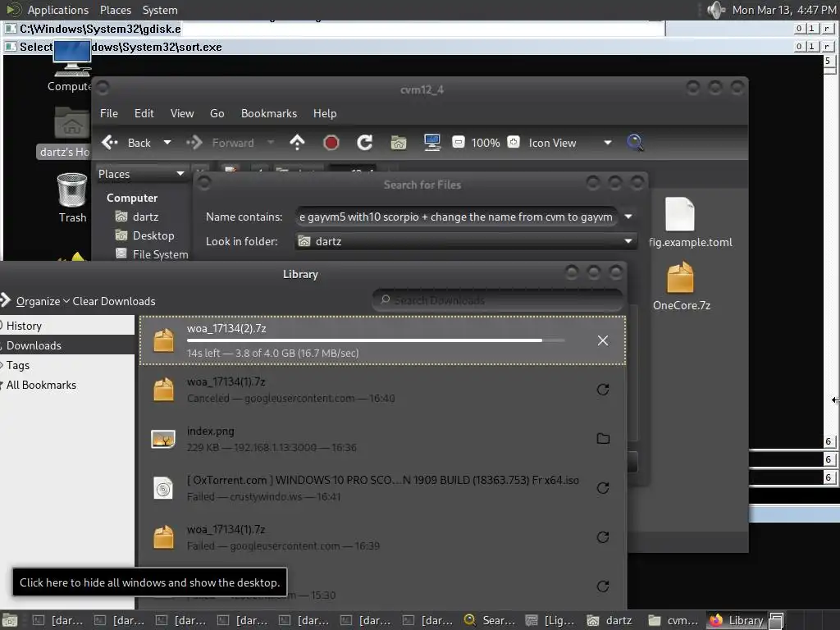This screenshot has height=630, width=840.
Task: Open the Bookmarks menu
Action: [269, 113]
